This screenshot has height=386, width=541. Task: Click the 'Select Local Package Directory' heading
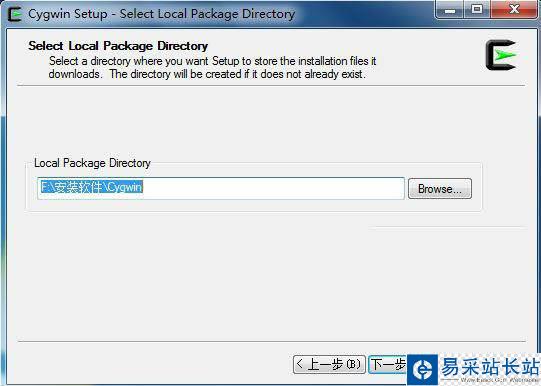118,46
